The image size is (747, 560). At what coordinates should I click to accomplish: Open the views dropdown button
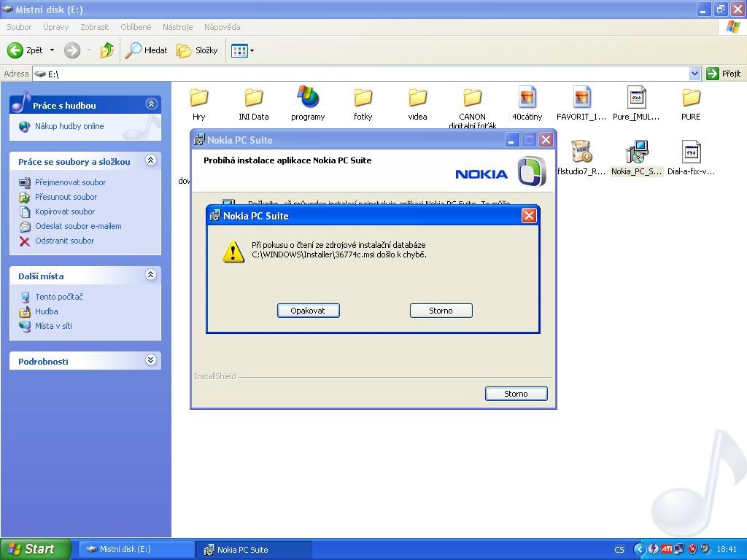click(242, 50)
